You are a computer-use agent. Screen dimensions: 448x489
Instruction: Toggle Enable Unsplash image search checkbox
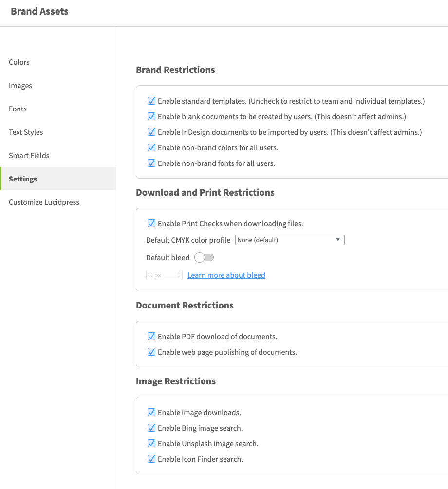coord(151,443)
